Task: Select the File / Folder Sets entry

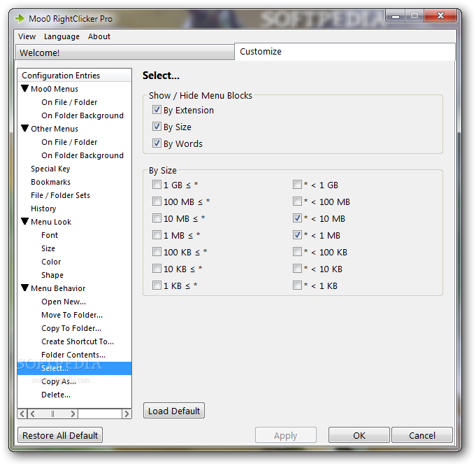Action: (x=60, y=195)
